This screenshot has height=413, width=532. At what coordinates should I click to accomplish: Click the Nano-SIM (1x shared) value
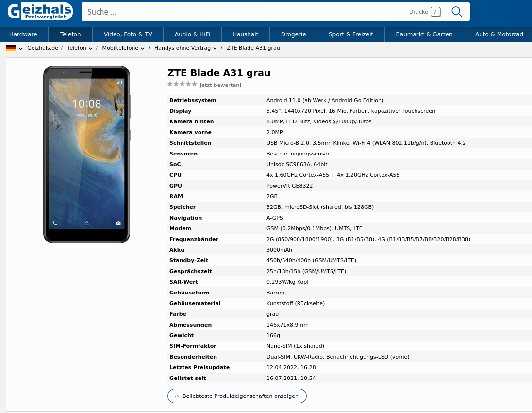(295, 346)
